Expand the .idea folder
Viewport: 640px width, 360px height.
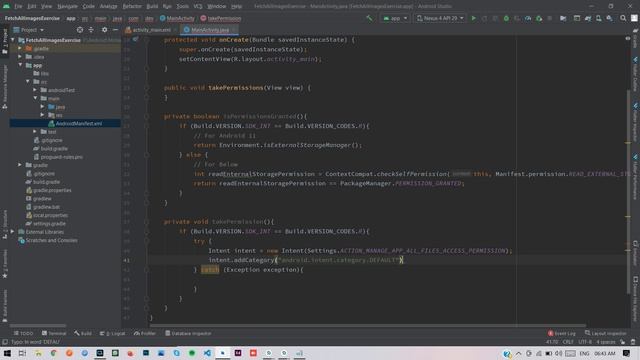click(20, 57)
